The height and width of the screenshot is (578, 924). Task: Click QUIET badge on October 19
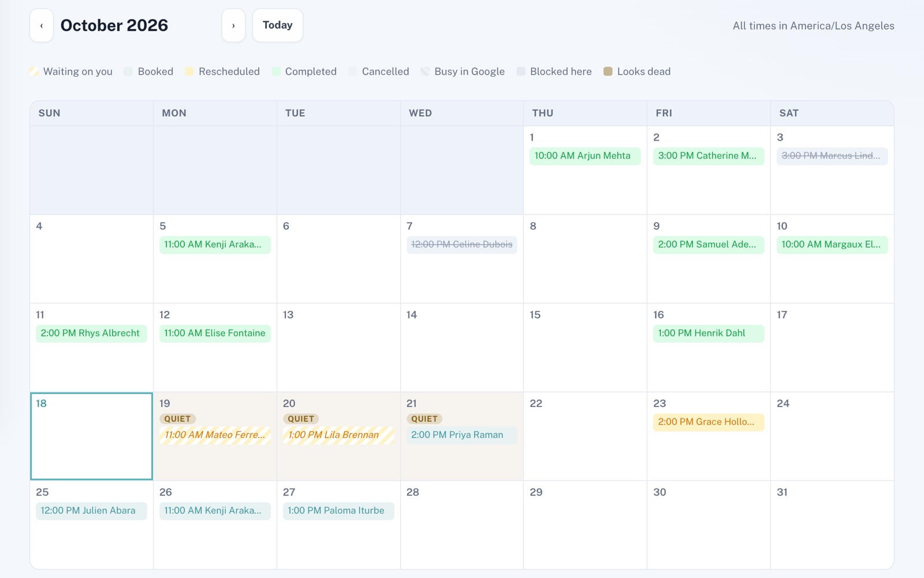178,419
